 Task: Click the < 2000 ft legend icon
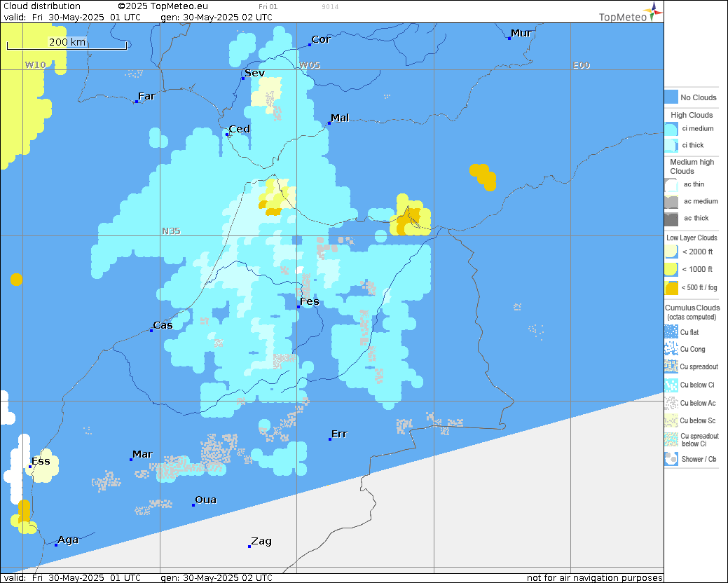[x=671, y=252]
